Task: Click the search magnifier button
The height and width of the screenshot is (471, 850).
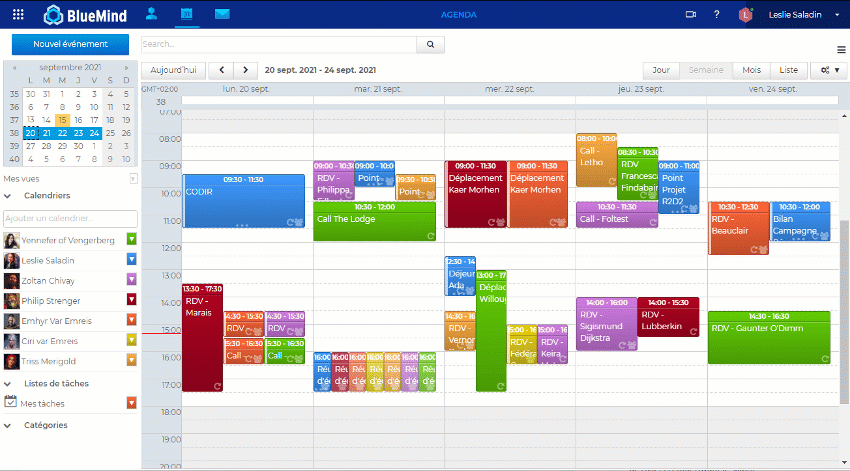Action: tap(430, 45)
